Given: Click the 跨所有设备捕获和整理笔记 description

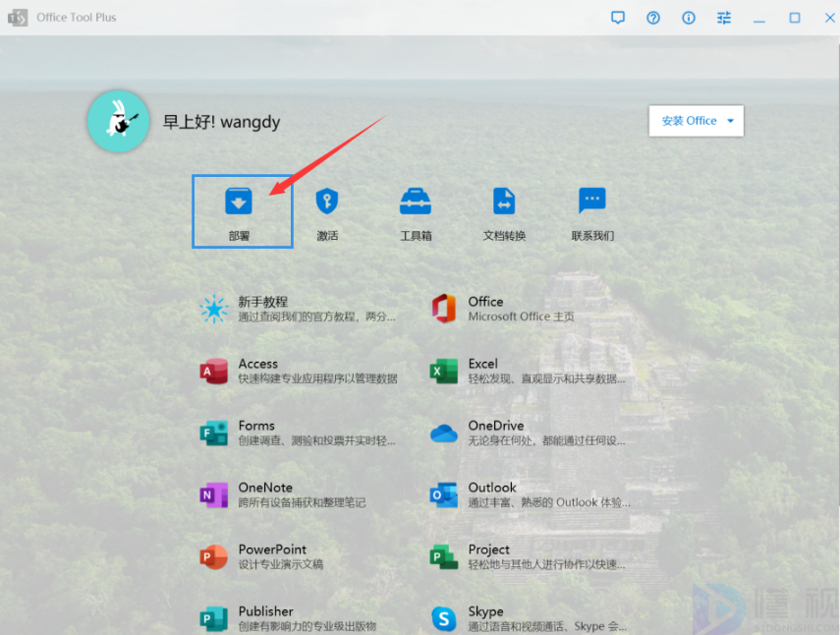Looking at the screenshot, I should [x=303, y=502].
